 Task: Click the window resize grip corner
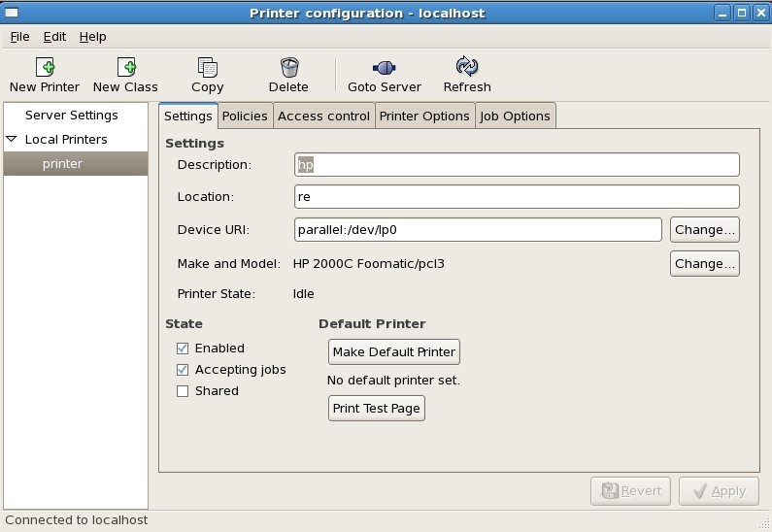(764, 524)
